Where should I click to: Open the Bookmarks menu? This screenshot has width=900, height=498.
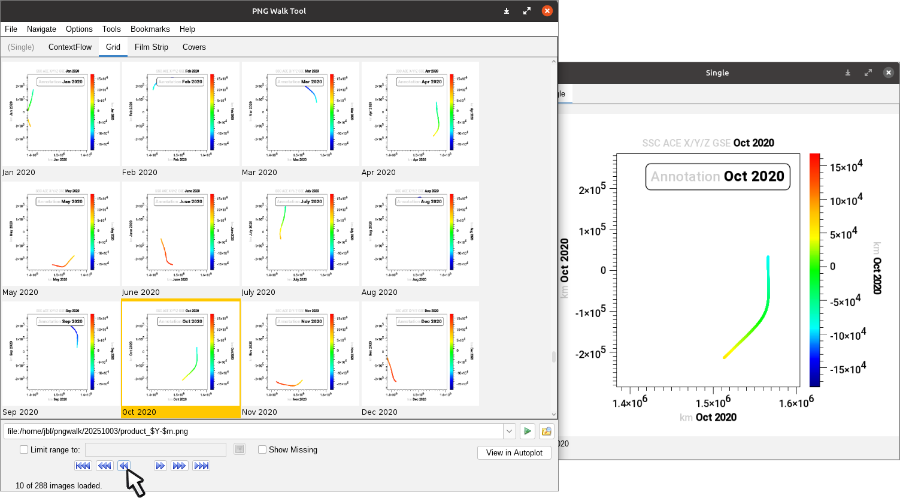(x=150, y=29)
